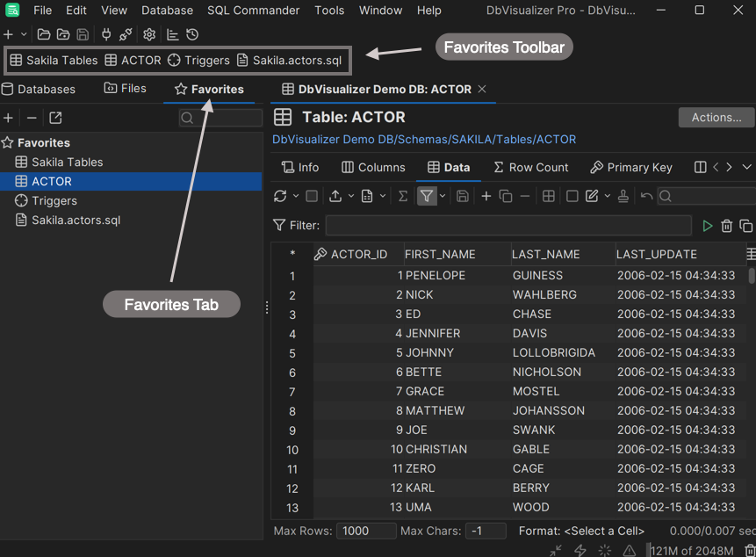Screen dimensions: 756x557
Task: Expand the hidden tabs chevron after Primary Key
Action: (x=747, y=167)
